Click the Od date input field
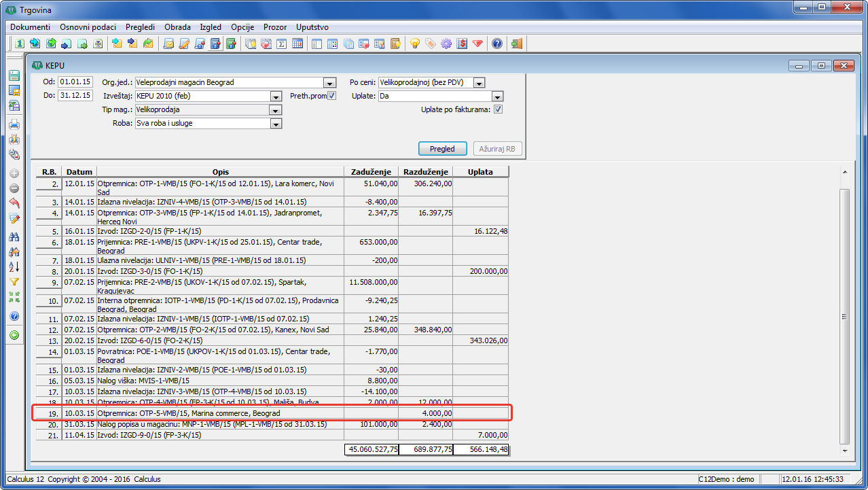The width and height of the screenshot is (868, 490). (x=75, y=82)
